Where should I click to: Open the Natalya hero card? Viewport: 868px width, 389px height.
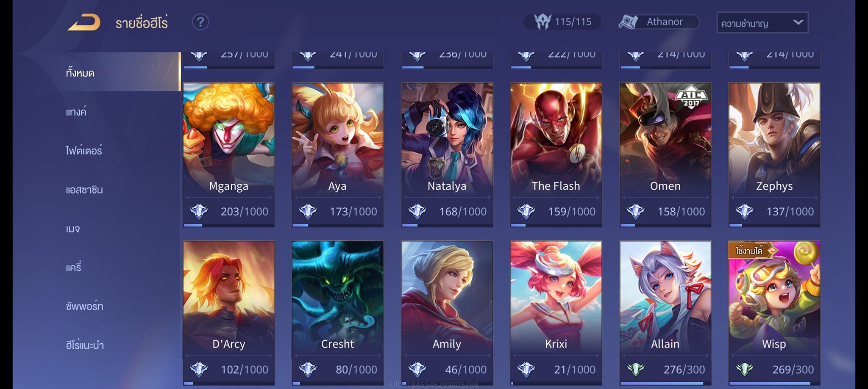point(447,154)
